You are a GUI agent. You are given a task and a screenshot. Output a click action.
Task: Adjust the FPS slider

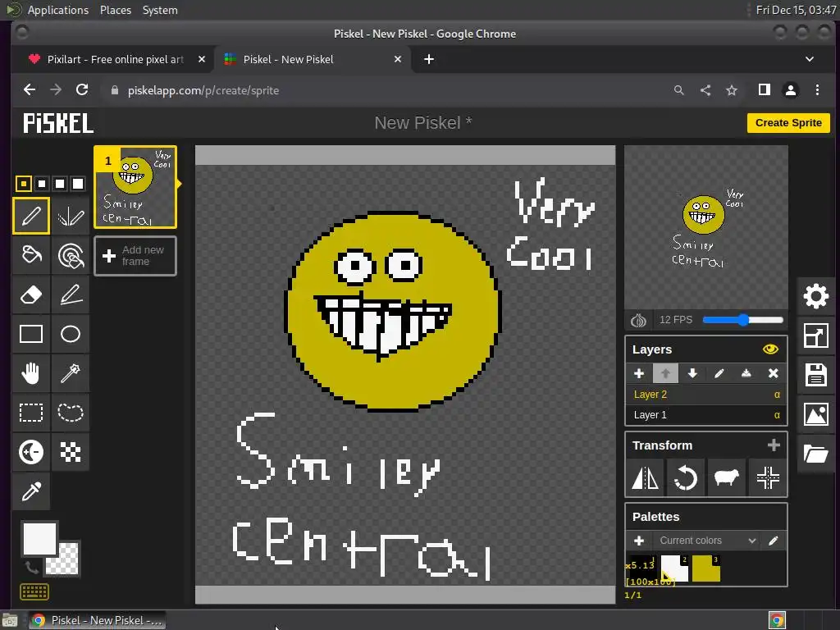(743, 320)
